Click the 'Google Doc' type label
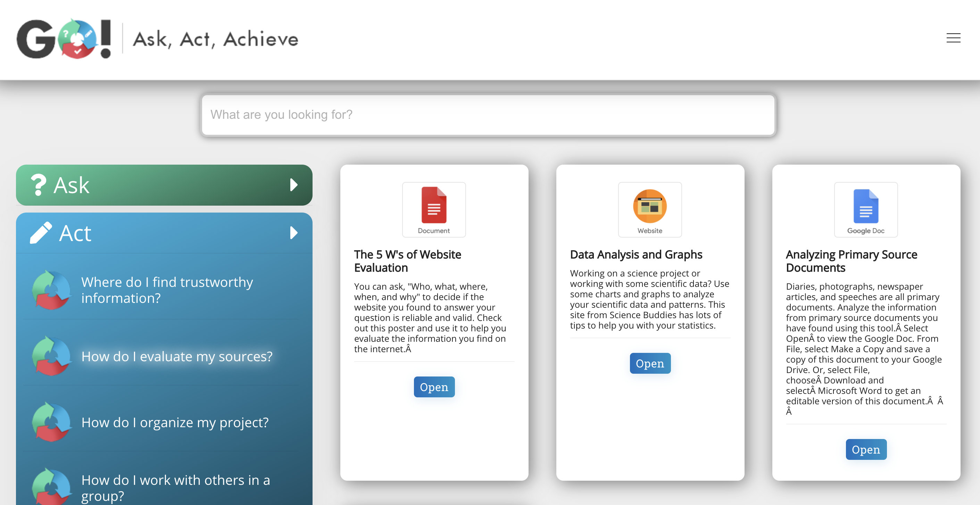The image size is (980, 505). 865,231
